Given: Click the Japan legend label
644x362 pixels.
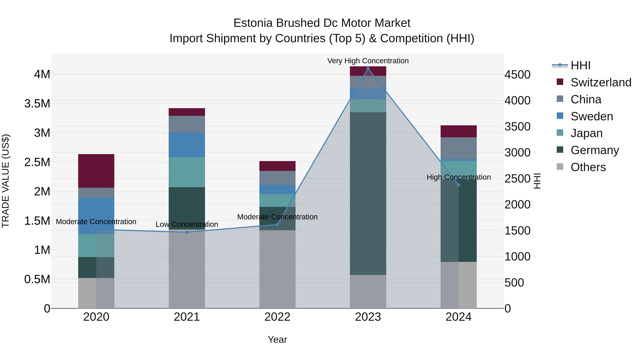Looking at the screenshot, I should [x=587, y=133].
